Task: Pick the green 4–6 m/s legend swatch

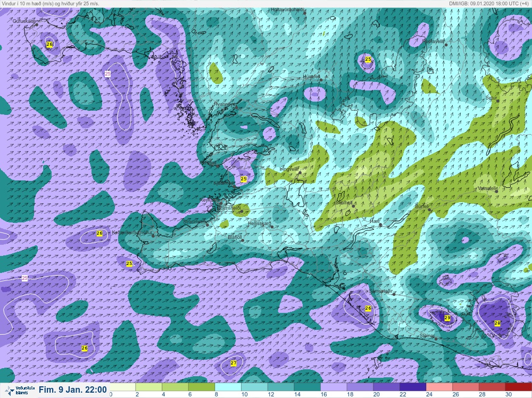Action: click(175, 387)
